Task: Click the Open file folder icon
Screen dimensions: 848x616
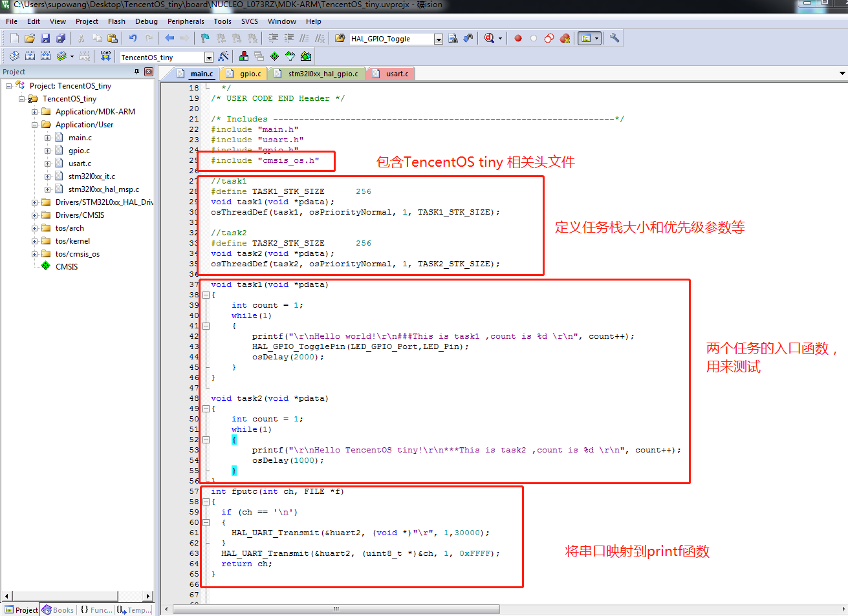Action: pyautogui.click(x=30, y=39)
